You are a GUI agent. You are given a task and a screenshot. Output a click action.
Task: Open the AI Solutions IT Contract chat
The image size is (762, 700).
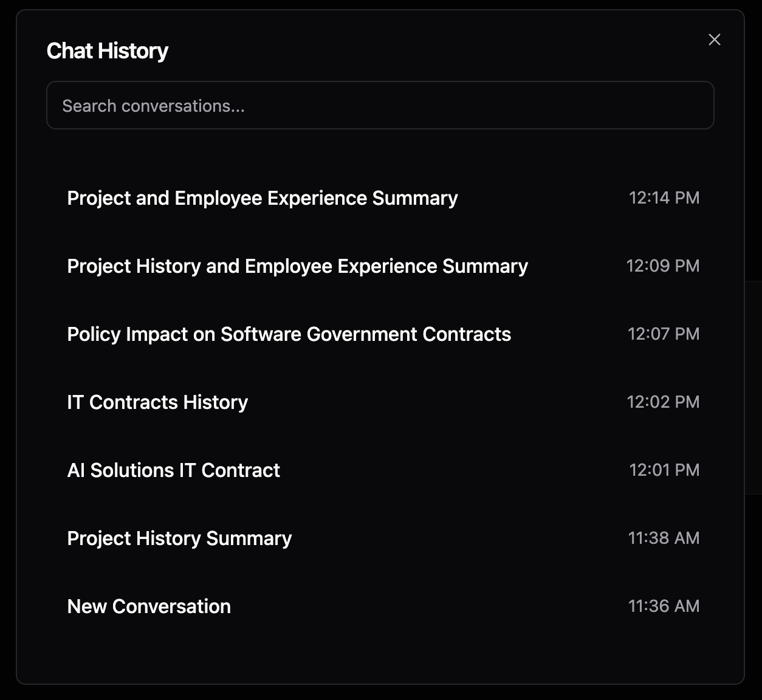click(174, 470)
